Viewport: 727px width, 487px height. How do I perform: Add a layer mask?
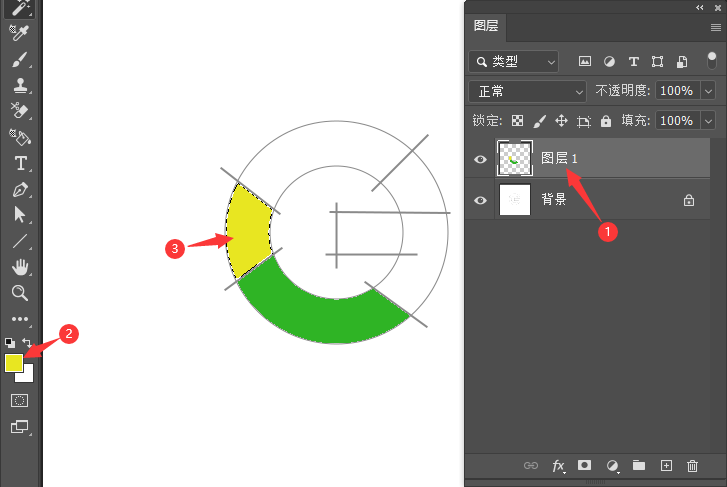pos(584,465)
